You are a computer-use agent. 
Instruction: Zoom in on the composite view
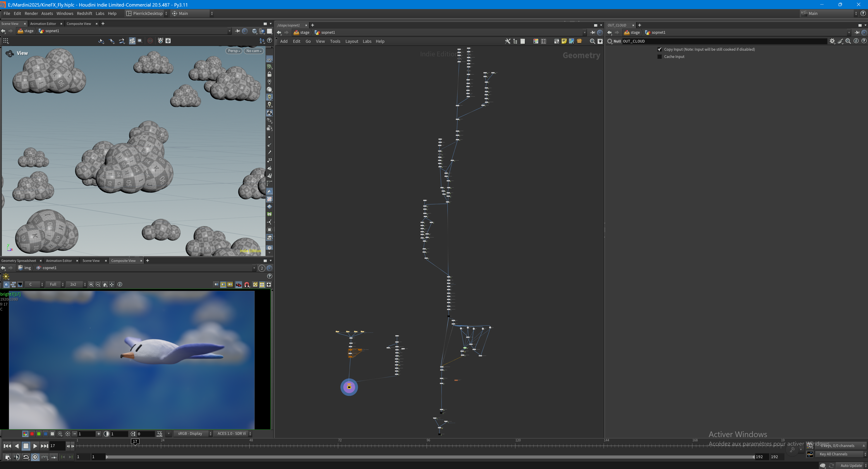[x=91, y=284]
